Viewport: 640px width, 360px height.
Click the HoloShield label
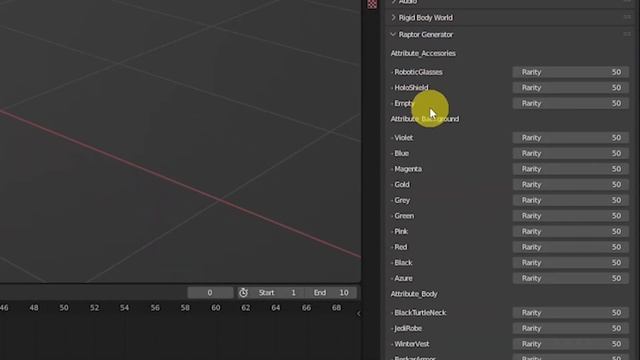point(411,88)
